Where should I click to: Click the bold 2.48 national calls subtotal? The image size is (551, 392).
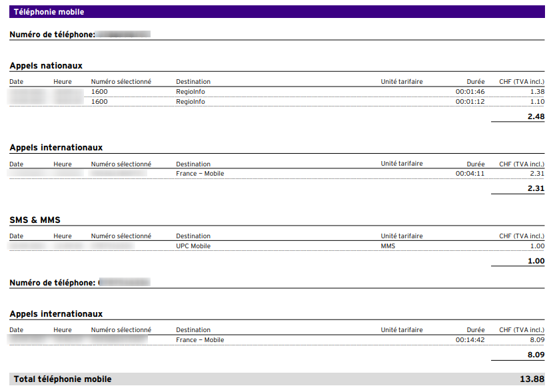pyautogui.click(x=536, y=116)
